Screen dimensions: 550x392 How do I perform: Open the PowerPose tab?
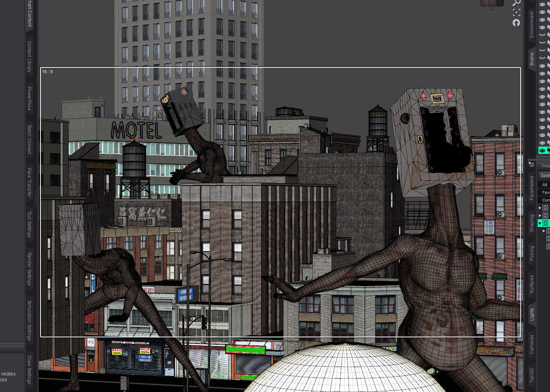click(x=29, y=98)
